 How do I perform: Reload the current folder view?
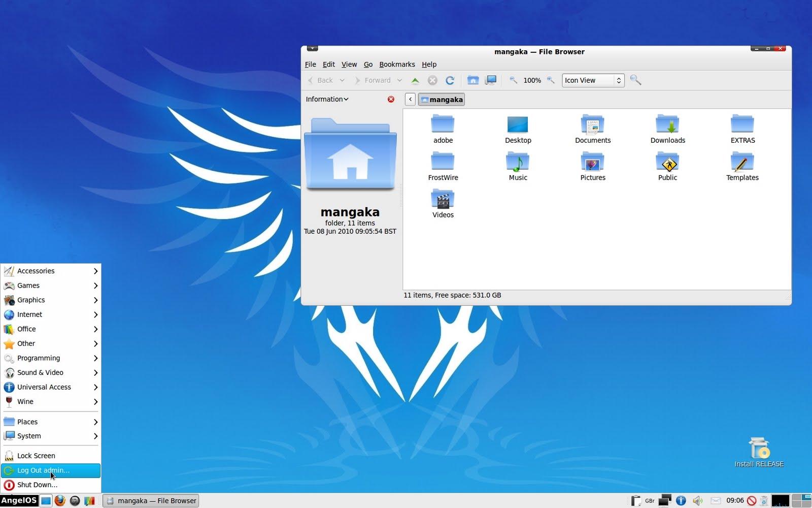[451, 80]
